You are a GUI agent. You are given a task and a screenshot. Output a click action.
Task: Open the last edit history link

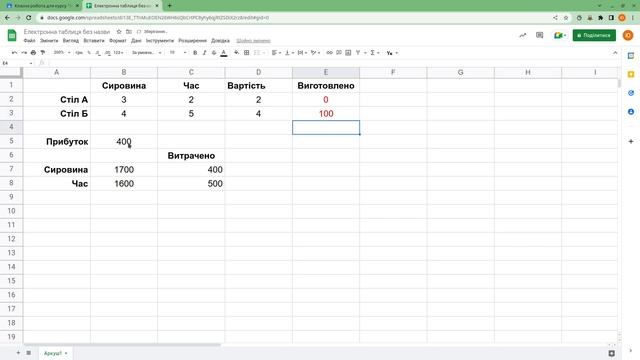pyautogui.click(x=253, y=41)
